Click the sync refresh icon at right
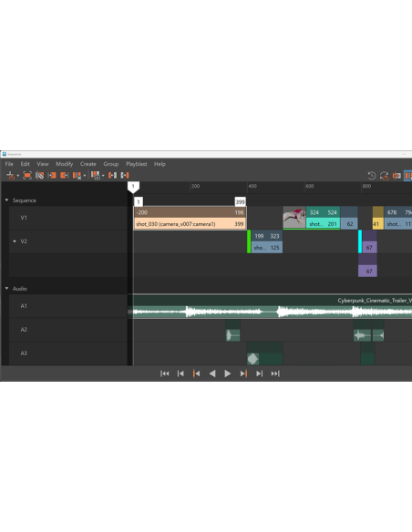Image resolution: width=412 pixels, height=532 pixels. click(x=384, y=176)
